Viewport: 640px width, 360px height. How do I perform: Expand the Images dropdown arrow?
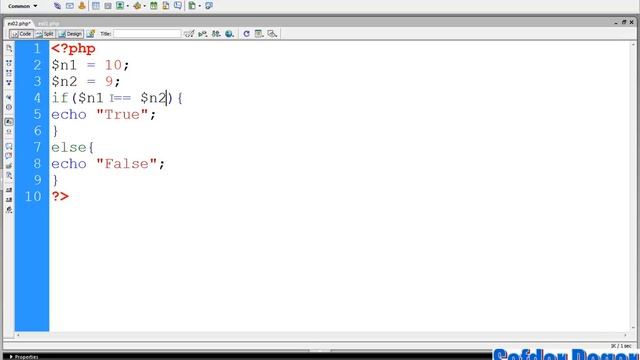click(128, 6)
